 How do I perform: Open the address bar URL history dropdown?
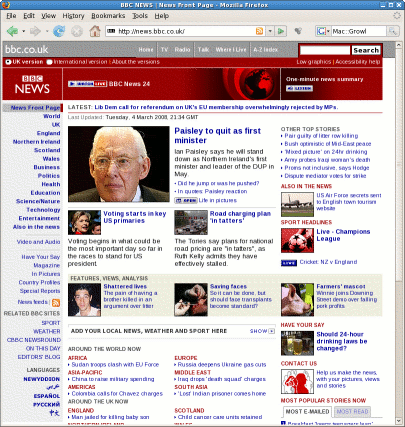click(270, 31)
